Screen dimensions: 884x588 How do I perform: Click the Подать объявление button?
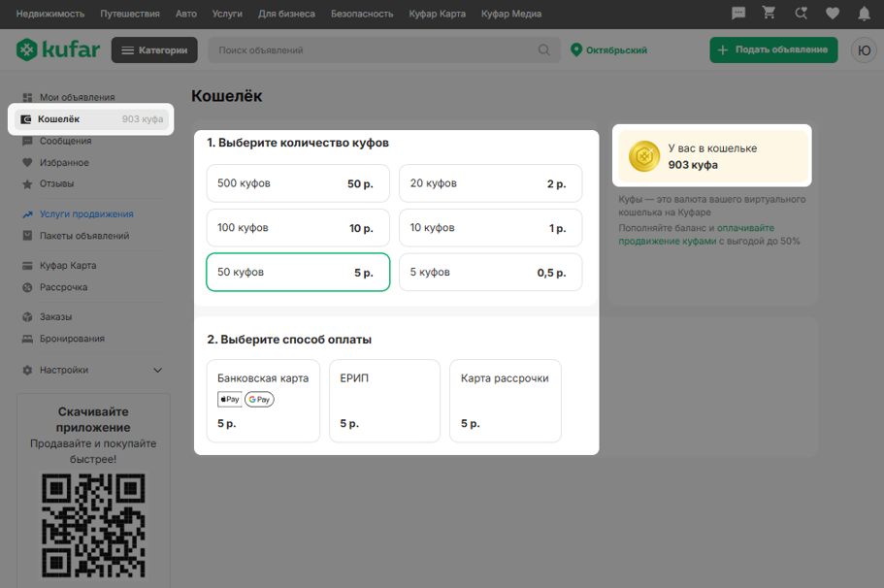point(773,50)
